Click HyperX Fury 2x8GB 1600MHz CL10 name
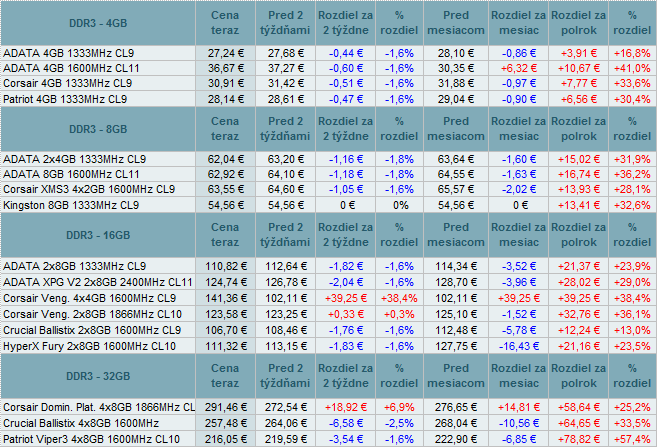The width and height of the screenshot is (657, 447). coord(89,346)
